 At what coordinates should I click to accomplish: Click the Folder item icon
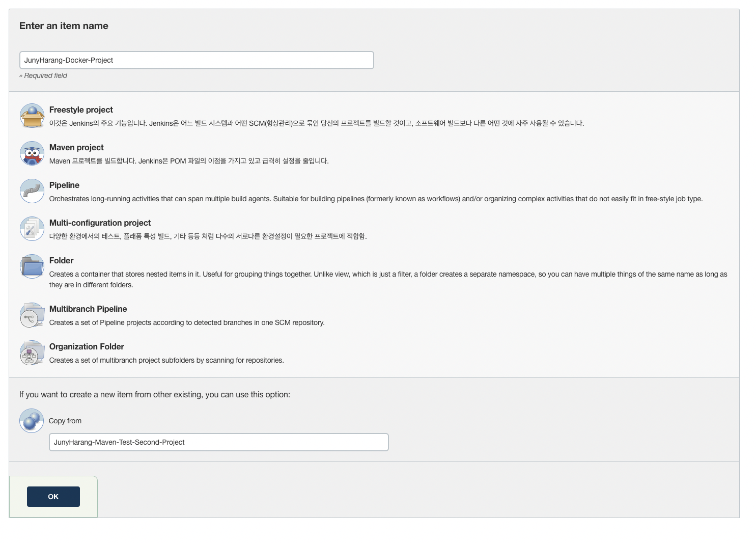[32, 266]
